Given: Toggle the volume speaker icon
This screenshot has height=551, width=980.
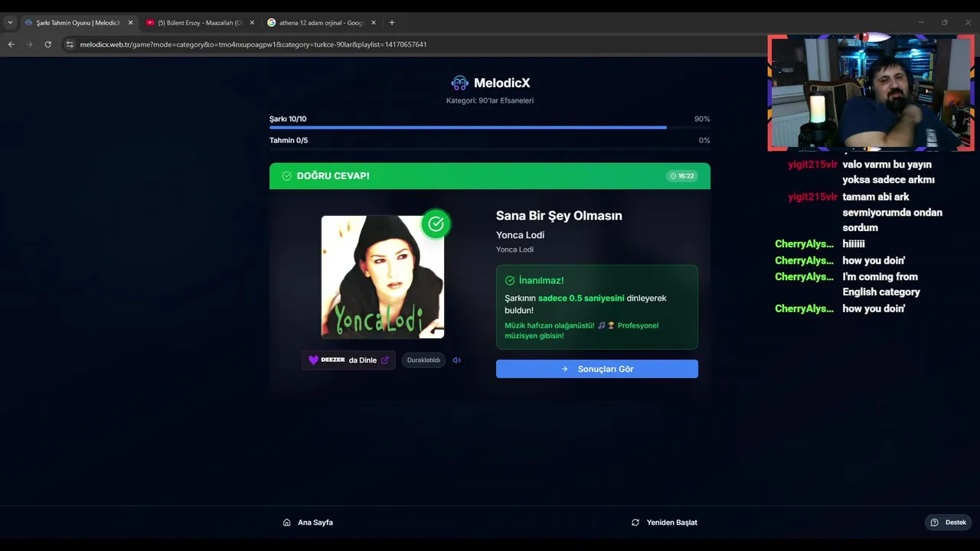Looking at the screenshot, I should click(x=457, y=360).
